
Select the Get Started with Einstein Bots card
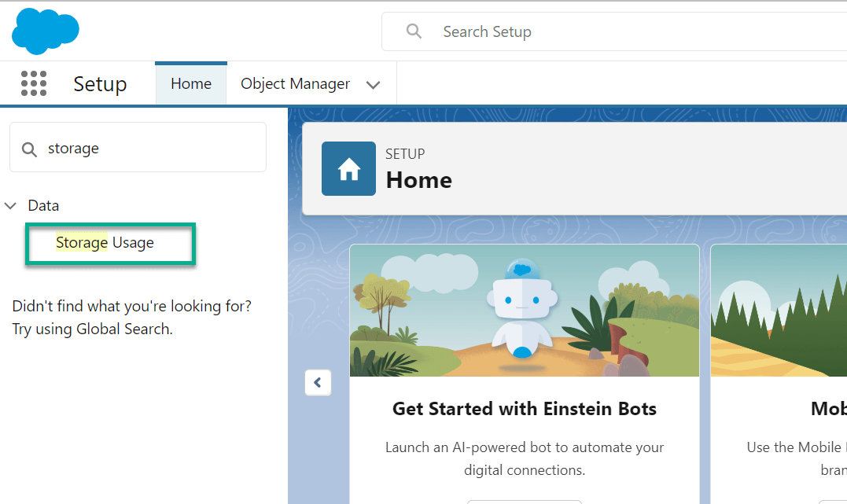[524, 409]
